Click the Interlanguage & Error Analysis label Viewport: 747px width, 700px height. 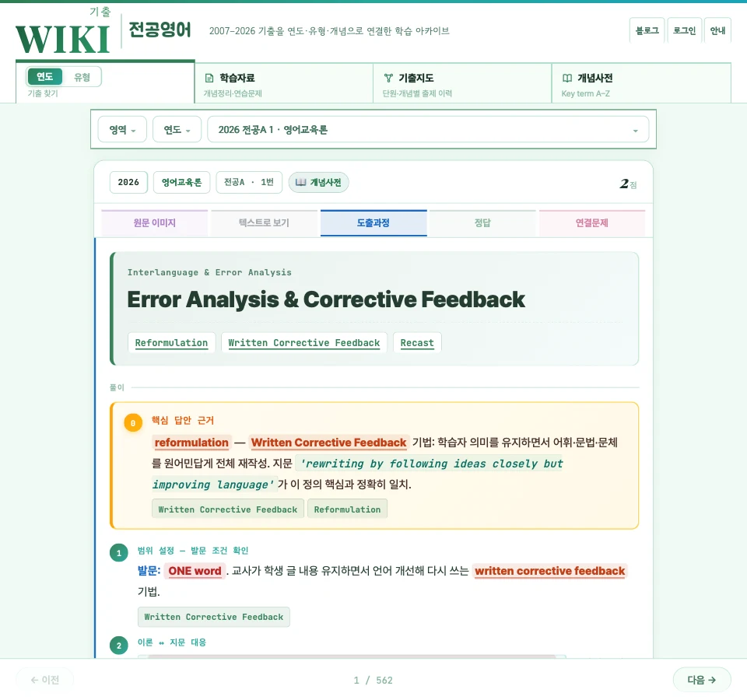point(209,272)
